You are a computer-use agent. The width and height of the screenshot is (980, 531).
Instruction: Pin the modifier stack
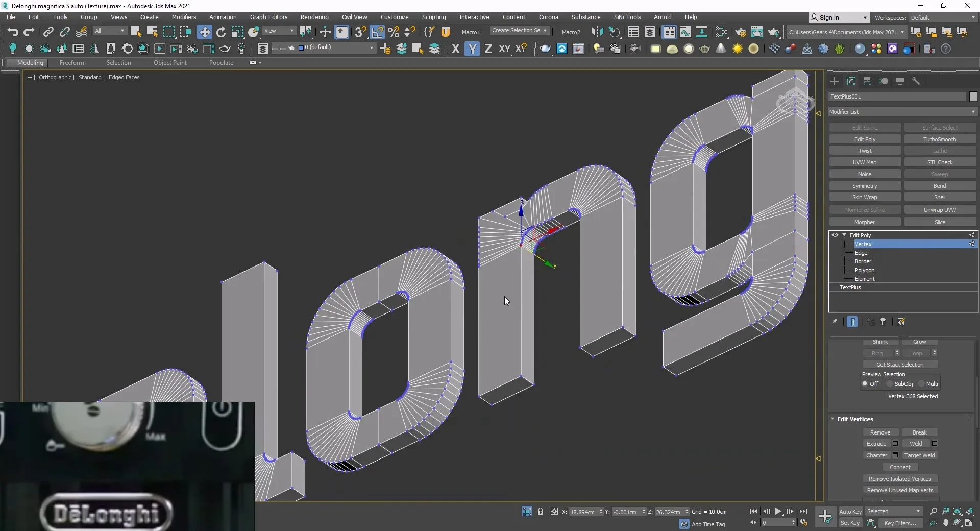pyautogui.click(x=834, y=322)
